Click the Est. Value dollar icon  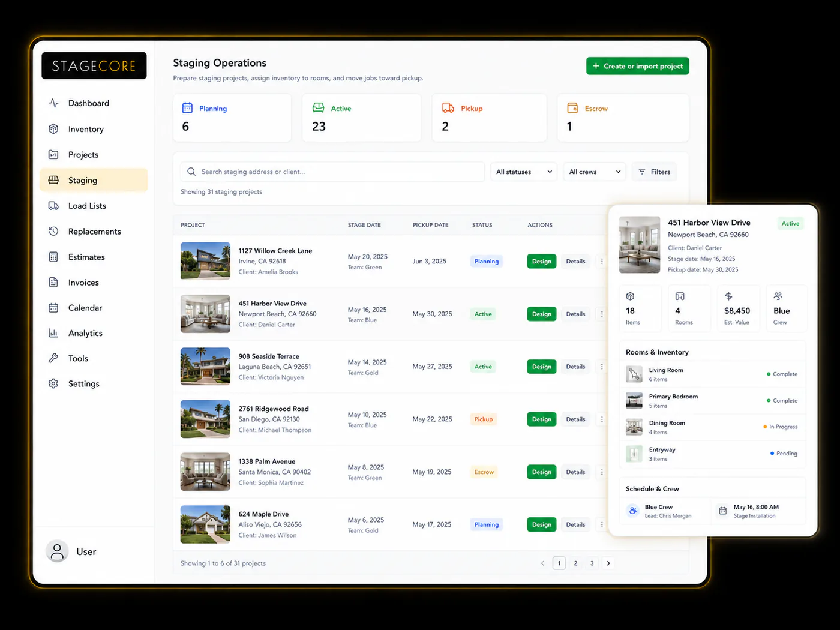pos(728,296)
